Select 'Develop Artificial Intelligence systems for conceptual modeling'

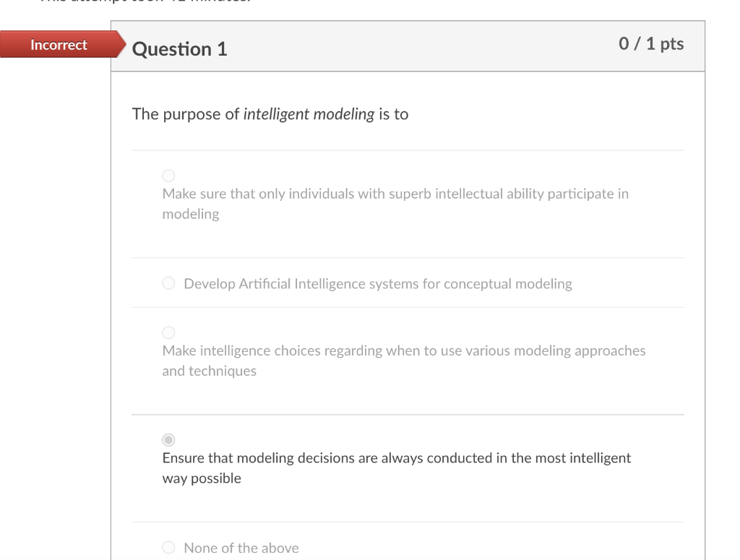pos(168,283)
